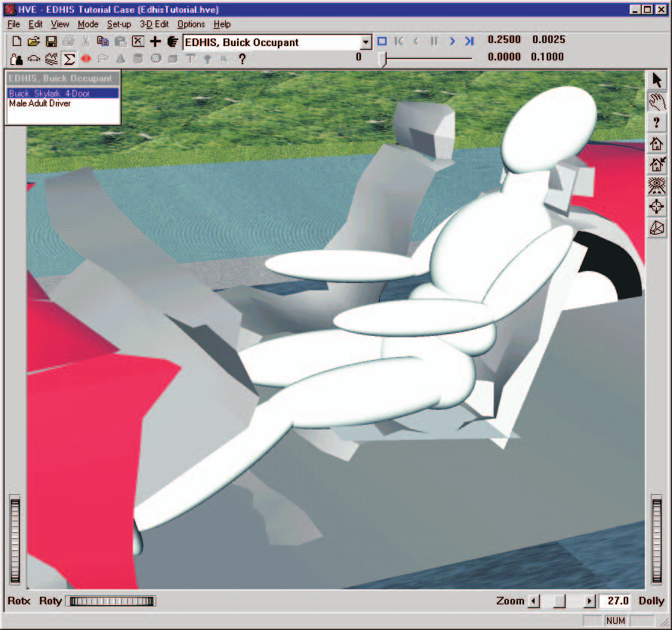Click the Home view icon in viewer sidebar

[657, 143]
